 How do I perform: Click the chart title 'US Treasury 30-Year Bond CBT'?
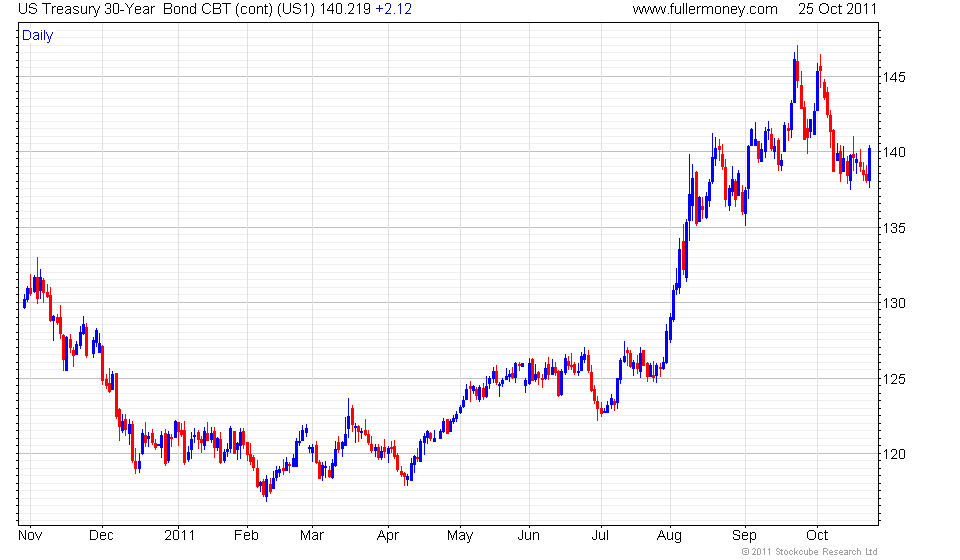[124, 9]
